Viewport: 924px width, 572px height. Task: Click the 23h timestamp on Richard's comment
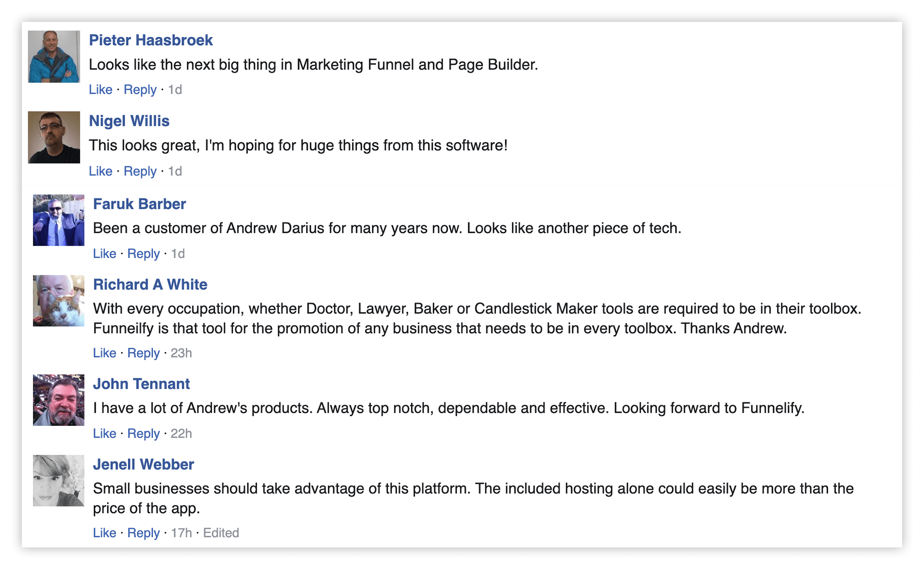pos(181,353)
